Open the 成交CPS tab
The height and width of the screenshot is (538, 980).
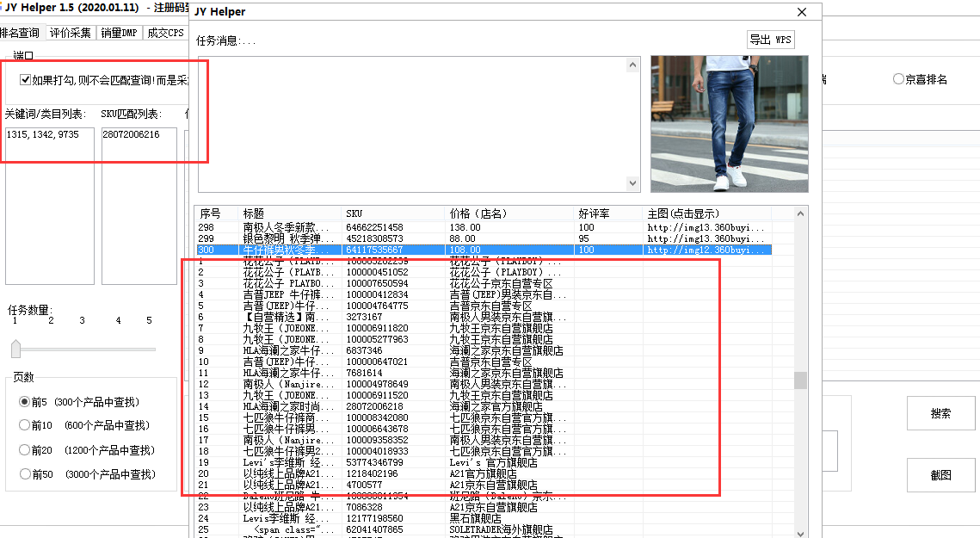(x=165, y=33)
